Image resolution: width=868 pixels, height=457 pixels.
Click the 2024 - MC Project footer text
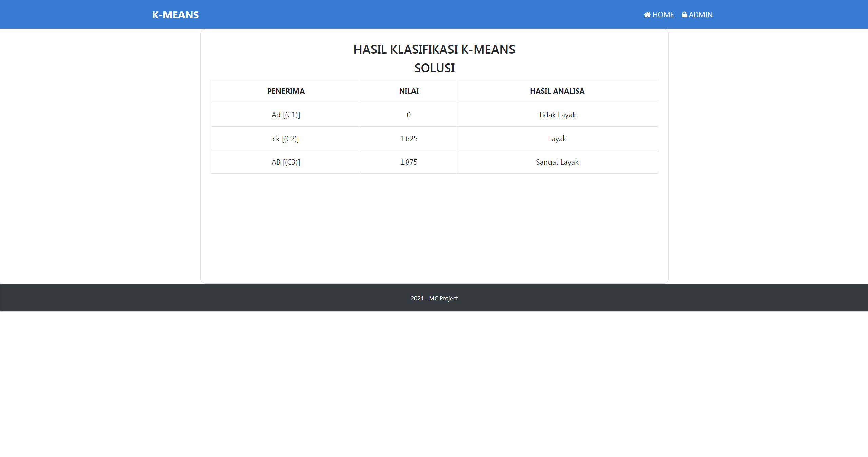[x=434, y=298]
